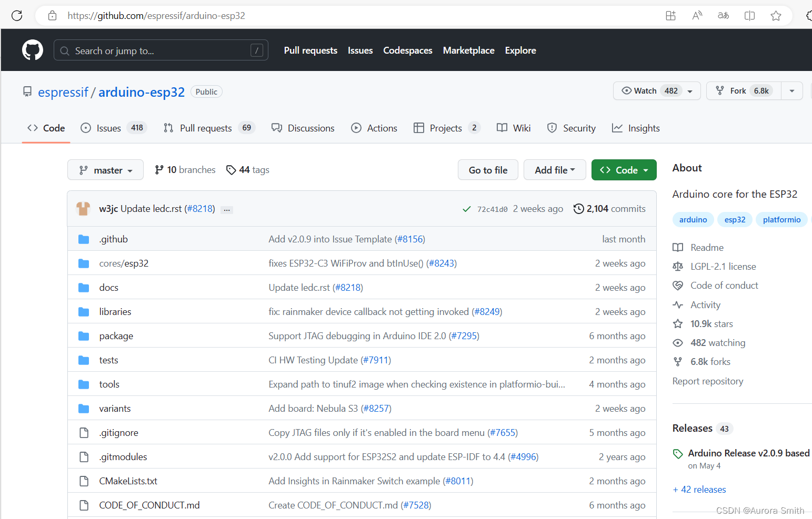Add page to favorites star icon
812x519 pixels.
(776, 16)
